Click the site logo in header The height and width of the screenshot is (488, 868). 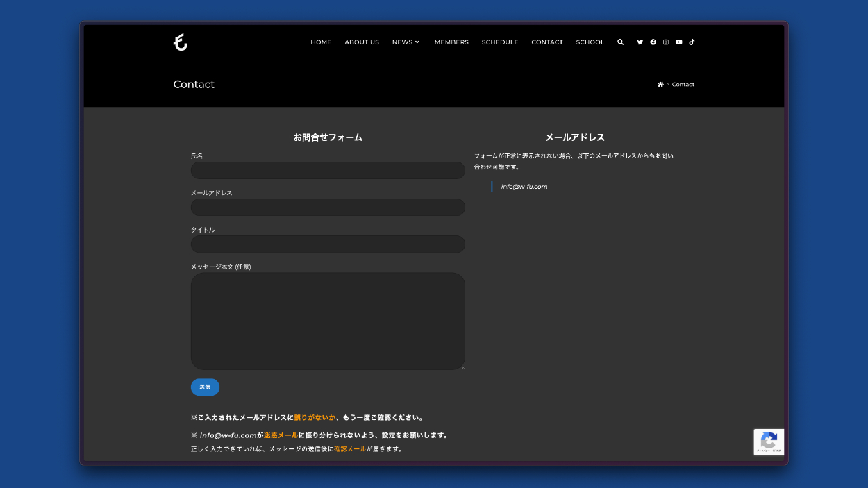(x=181, y=42)
